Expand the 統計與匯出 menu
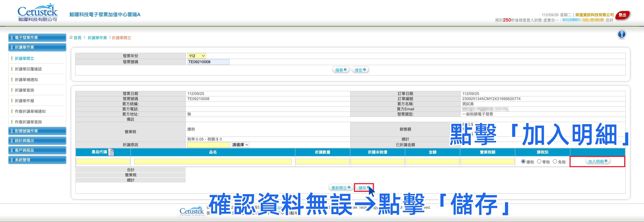 coord(37,141)
